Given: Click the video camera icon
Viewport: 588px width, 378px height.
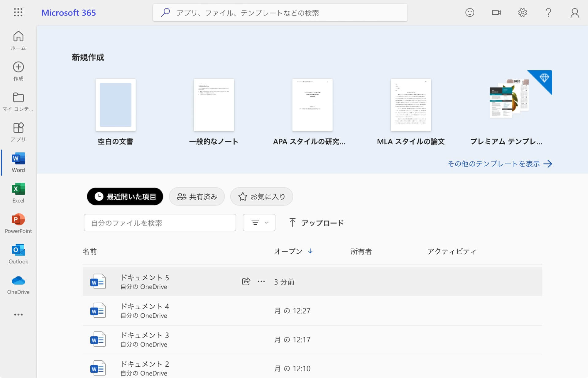Looking at the screenshot, I should coord(496,13).
